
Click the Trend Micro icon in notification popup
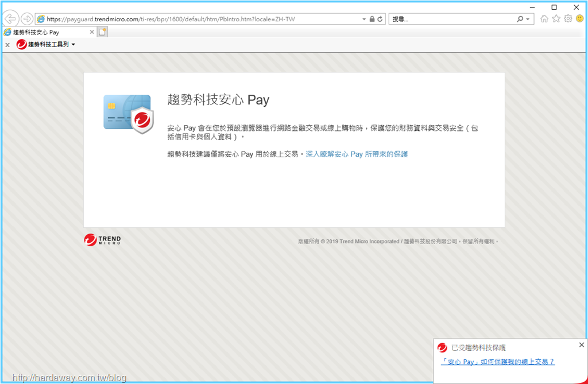(x=443, y=348)
